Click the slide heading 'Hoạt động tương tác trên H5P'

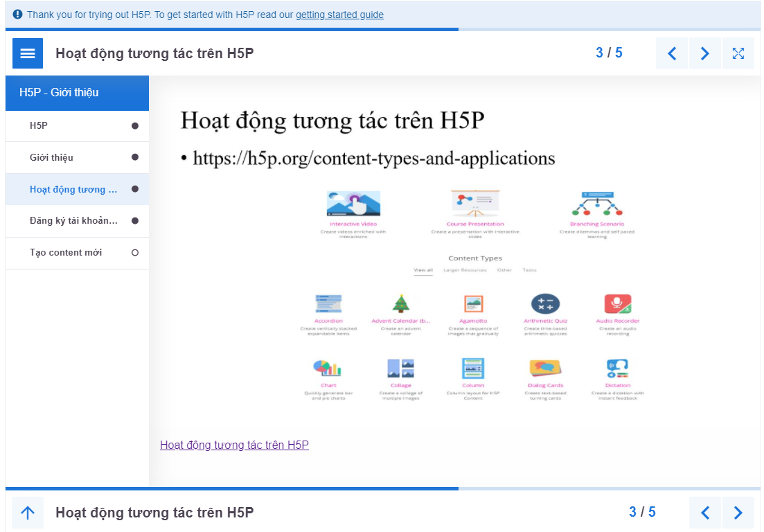coord(332,121)
